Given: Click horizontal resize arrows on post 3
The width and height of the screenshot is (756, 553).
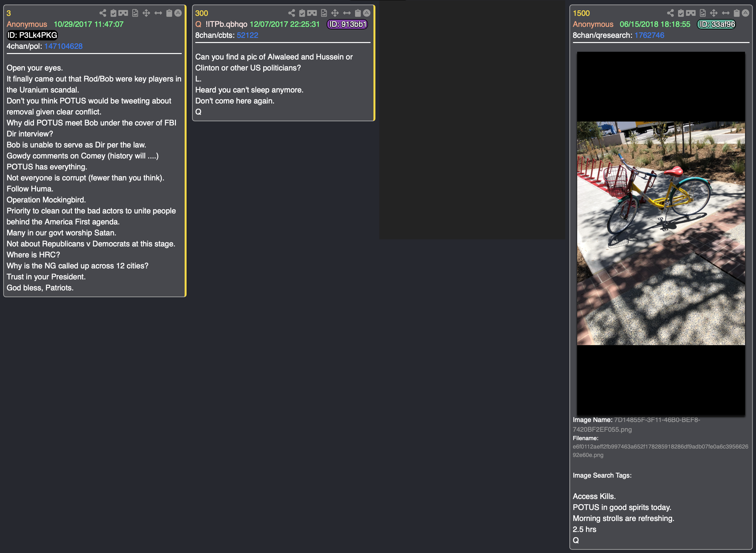Looking at the screenshot, I should [x=158, y=13].
